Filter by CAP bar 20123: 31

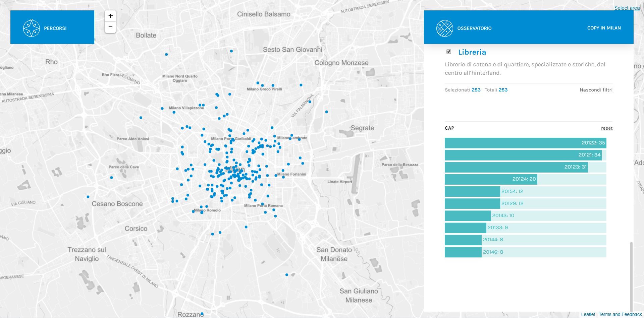pos(525,167)
